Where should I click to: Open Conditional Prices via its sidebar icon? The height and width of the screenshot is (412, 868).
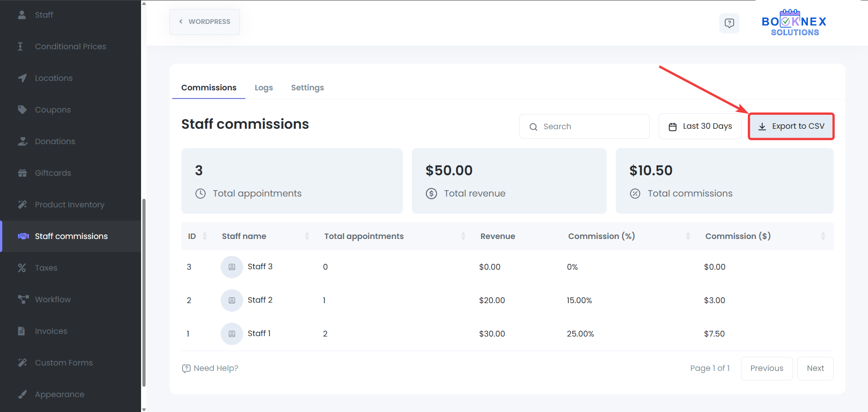pos(22,46)
